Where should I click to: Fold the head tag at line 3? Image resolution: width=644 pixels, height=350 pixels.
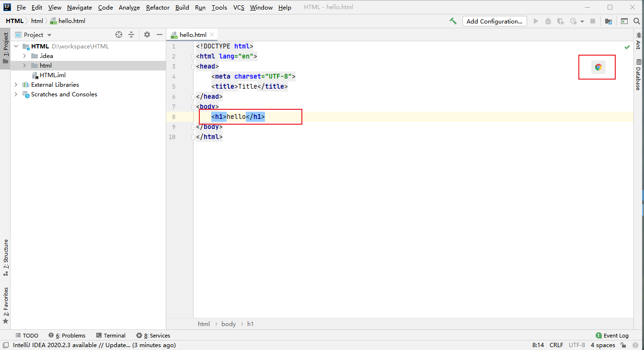click(193, 67)
